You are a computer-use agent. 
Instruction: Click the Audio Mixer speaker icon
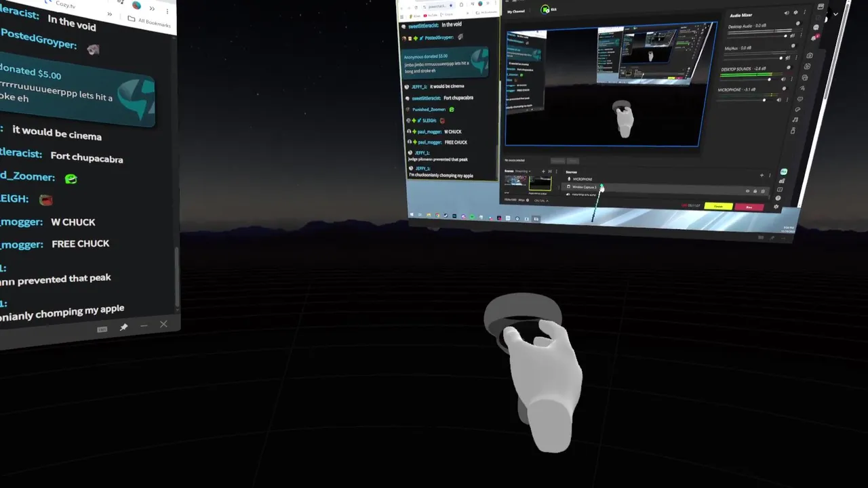787,13
